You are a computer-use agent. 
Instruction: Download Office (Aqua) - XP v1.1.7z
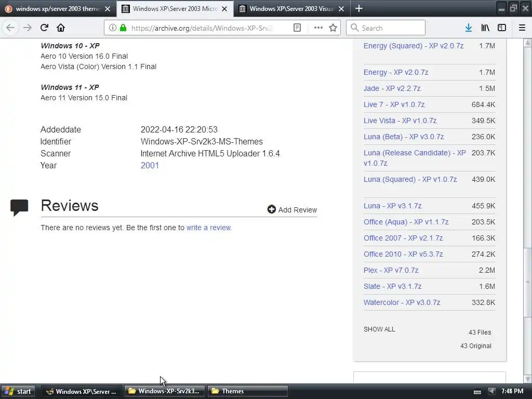click(406, 222)
